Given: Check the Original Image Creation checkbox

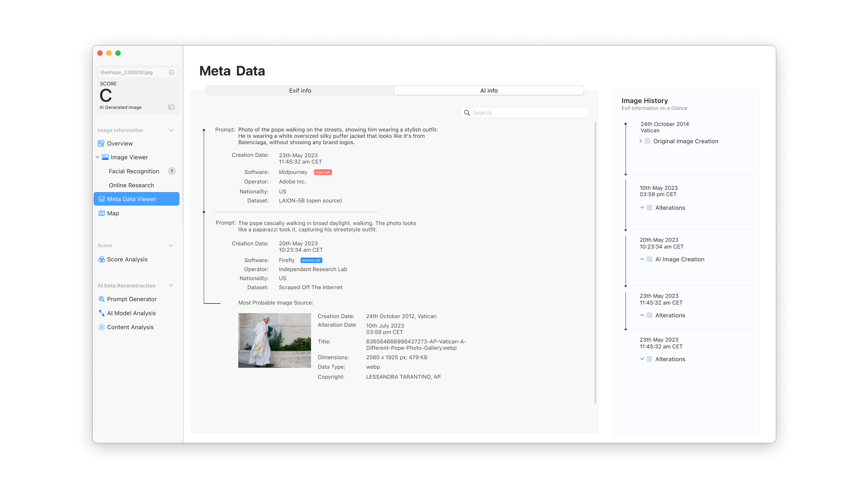Looking at the screenshot, I should 647,141.
